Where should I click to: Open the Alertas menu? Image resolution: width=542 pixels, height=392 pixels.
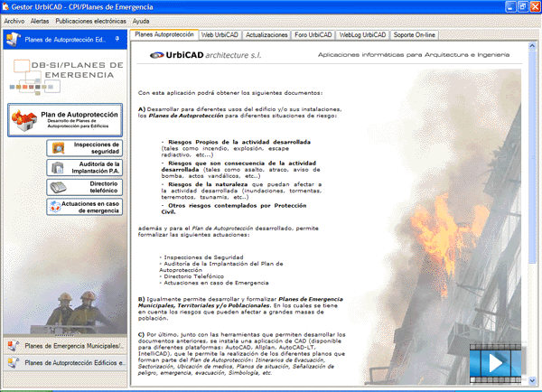(40, 21)
